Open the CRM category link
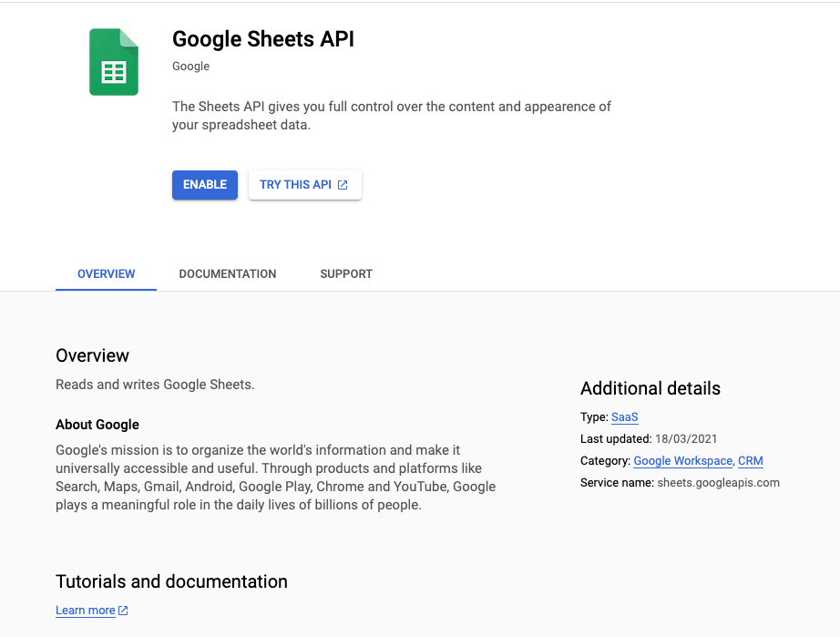 click(x=750, y=460)
